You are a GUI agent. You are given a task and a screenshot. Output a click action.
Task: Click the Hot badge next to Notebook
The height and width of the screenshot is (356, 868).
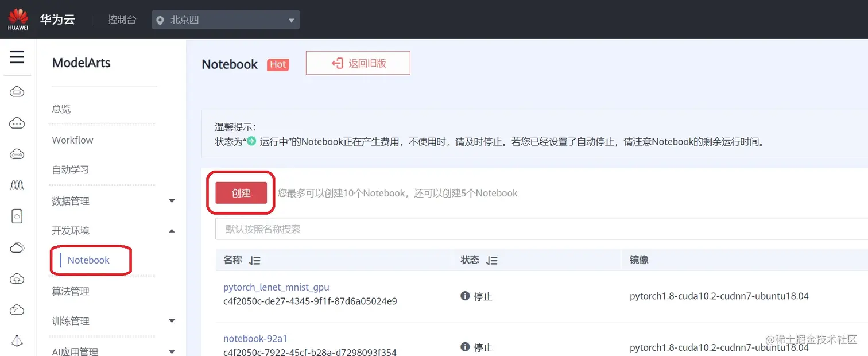click(278, 64)
